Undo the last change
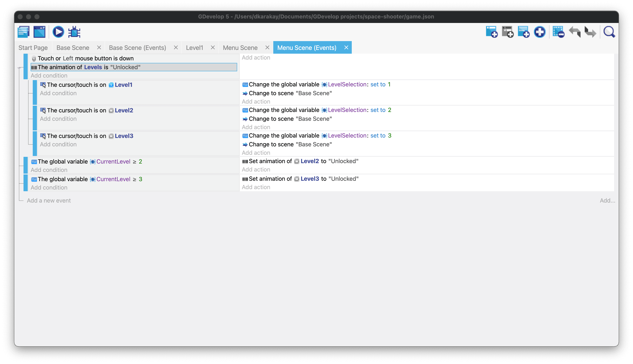This screenshot has width=633, height=364. [x=575, y=32]
